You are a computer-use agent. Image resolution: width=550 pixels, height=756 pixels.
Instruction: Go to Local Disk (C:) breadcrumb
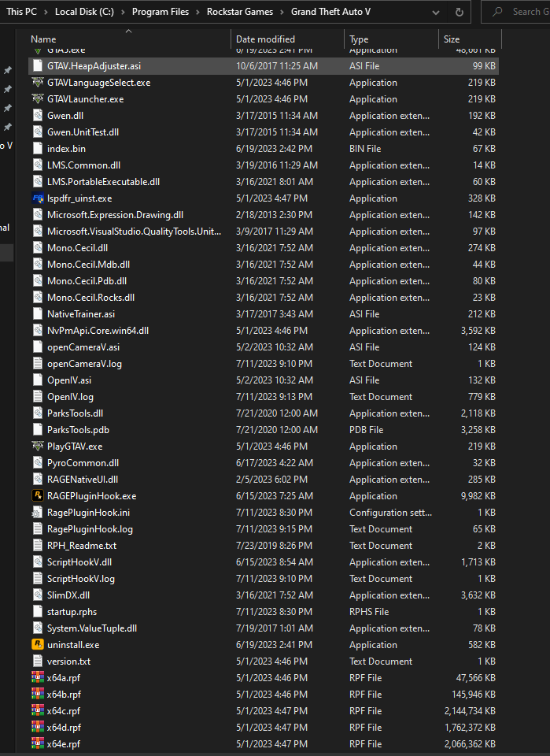click(84, 12)
